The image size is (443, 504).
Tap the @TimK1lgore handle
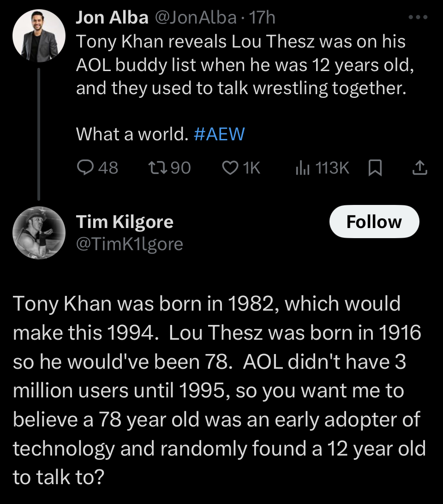click(x=129, y=244)
